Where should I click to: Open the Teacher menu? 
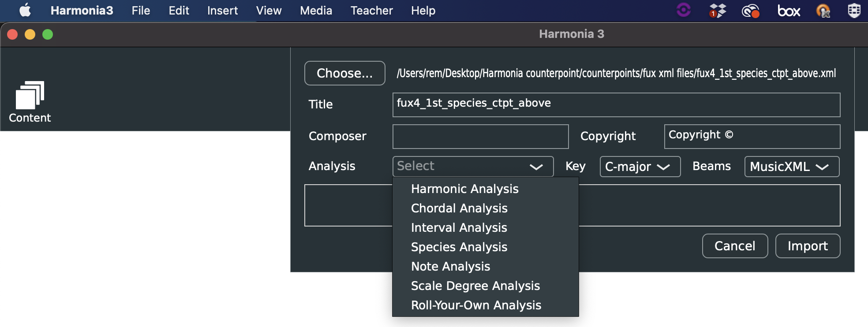371,11
